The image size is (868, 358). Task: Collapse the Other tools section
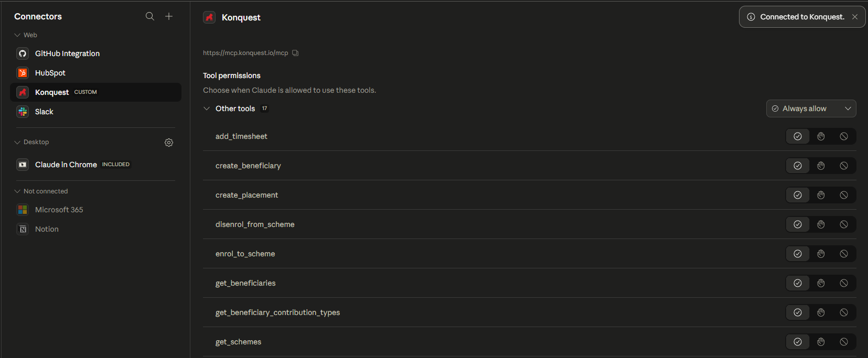pos(207,109)
